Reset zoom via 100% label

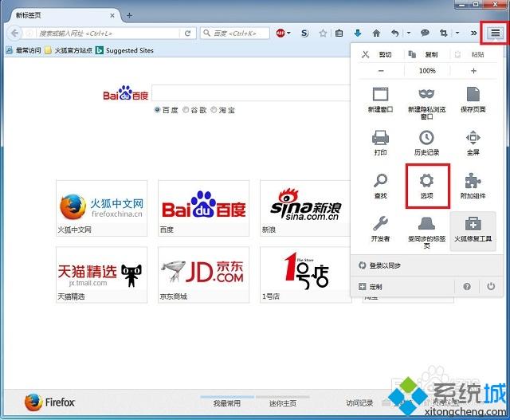coord(427,71)
